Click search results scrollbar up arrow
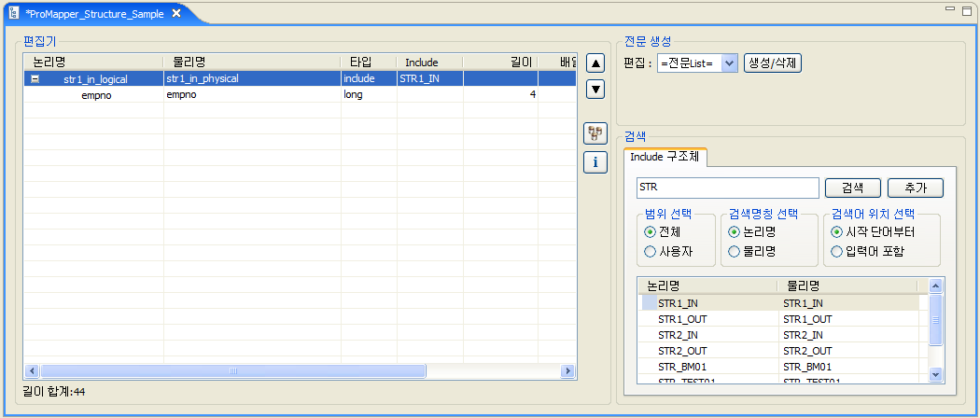The height and width of the screenshot is (418, 980). [x=935, y=286]
